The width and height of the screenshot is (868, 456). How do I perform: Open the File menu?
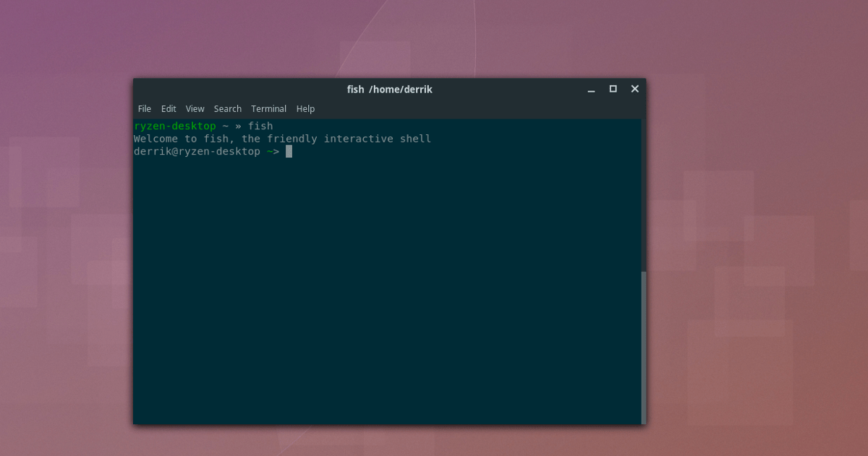(x=145, y=108)
